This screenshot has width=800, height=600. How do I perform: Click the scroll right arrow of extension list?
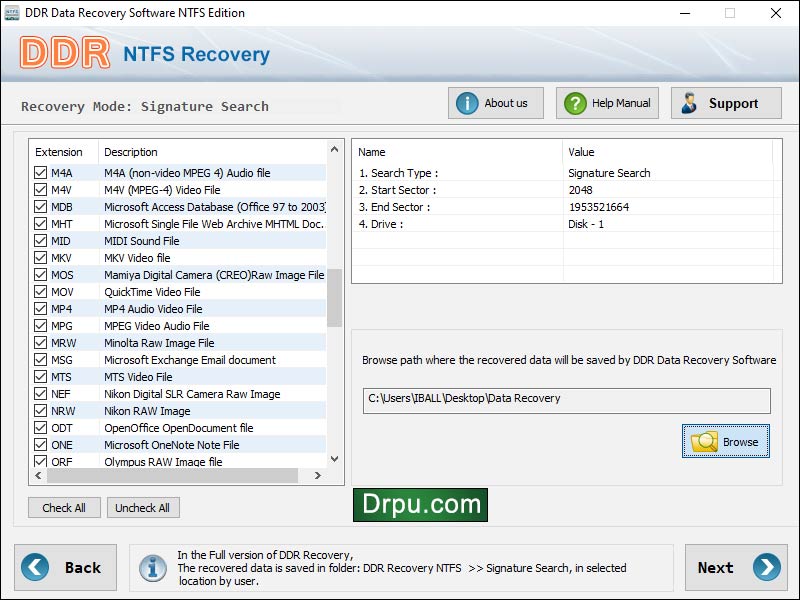pyautogui.click(x=317, y=476)
